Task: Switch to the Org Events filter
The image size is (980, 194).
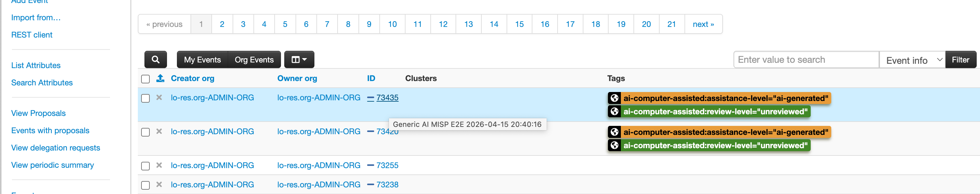Action: point(254,60)
